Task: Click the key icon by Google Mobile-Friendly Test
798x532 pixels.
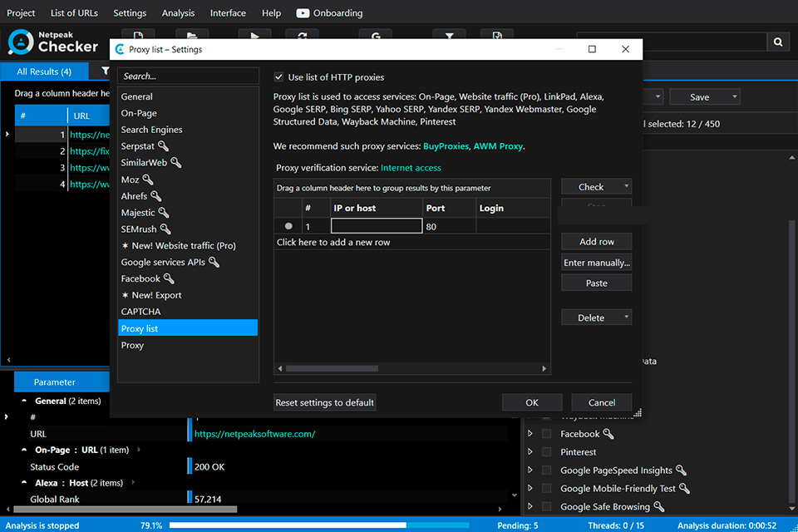Action: click(684, 489)
